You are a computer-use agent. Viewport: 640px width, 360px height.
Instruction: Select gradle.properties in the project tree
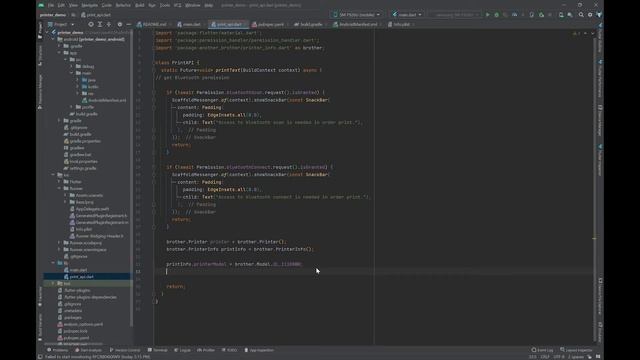click(85, 141)
